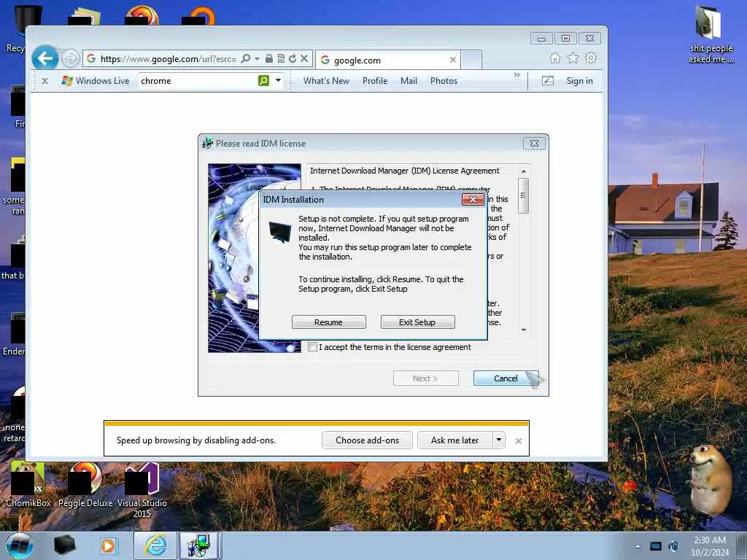The image size is (747, 560).
Task: Stop loading with the address bar X
Action: [x=304, y=58]
